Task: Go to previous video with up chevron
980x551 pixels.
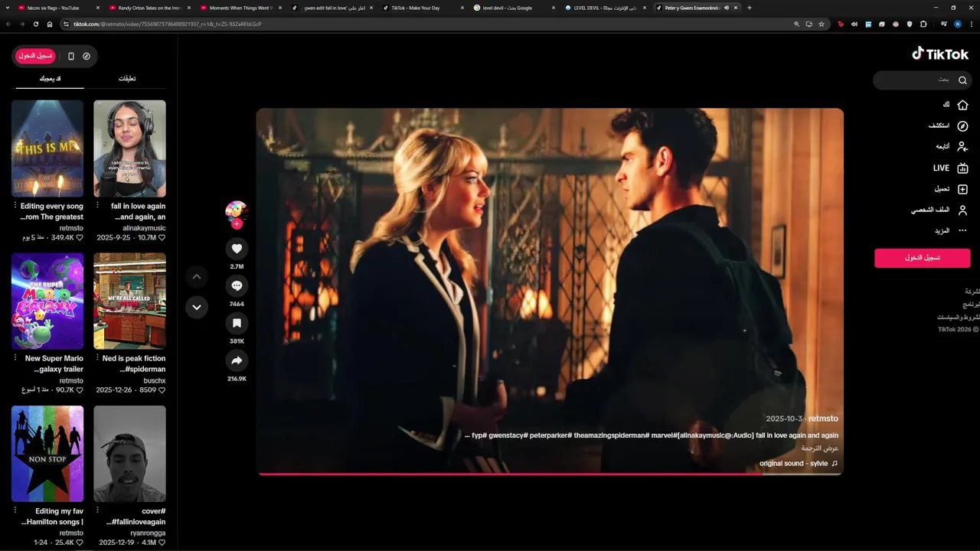Action: 197,276
